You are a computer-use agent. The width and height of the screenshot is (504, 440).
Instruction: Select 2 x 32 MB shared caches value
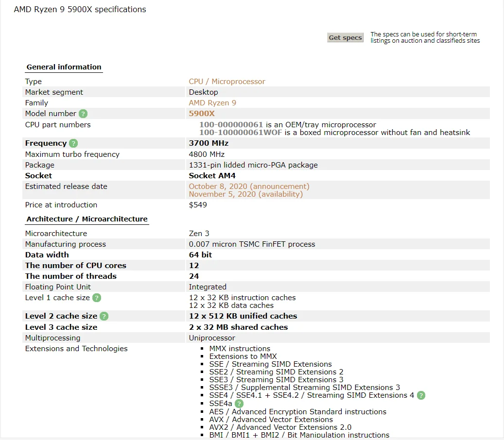[239, 327]
